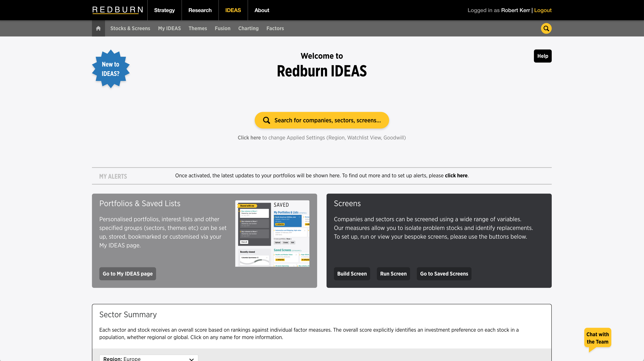Click the Robert Kerr user name
The width and height of the screenshot is (644, 361).
515,10
